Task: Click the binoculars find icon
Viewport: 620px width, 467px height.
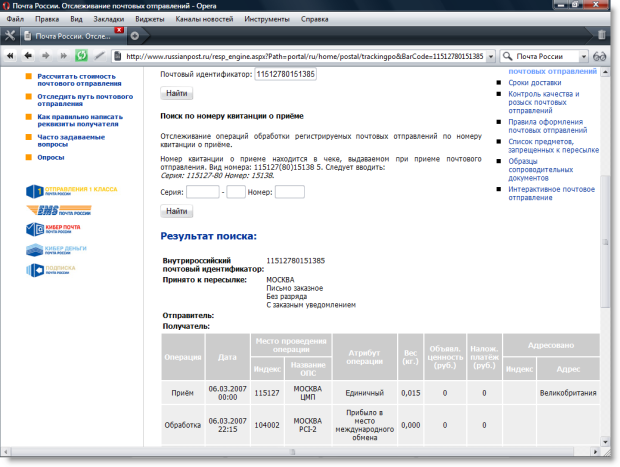Action: tap(599, 57)
